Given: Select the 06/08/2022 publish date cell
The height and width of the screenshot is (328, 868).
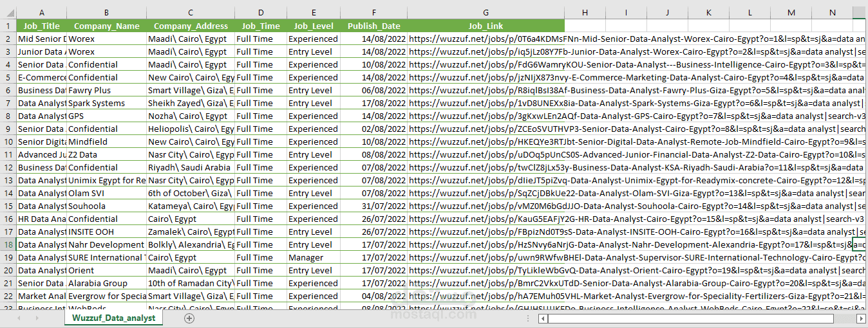Looking at the screenshot, I should (374, 90).
